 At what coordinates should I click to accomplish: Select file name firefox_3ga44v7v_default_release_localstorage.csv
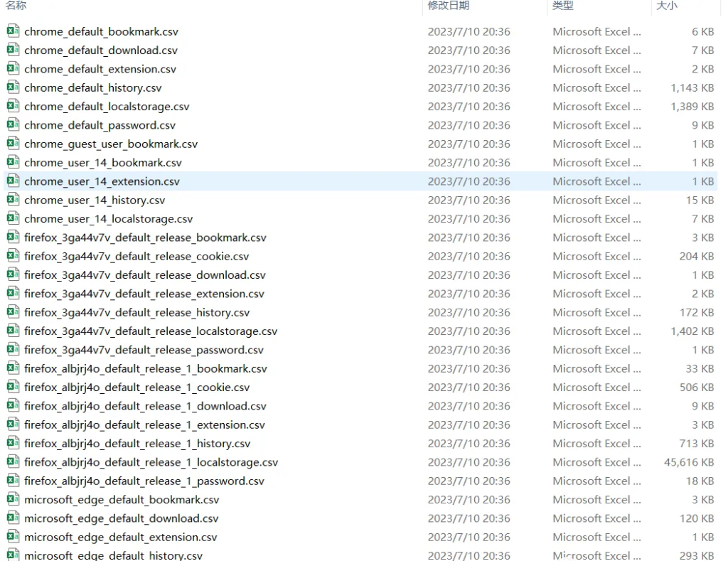[151, 331]
